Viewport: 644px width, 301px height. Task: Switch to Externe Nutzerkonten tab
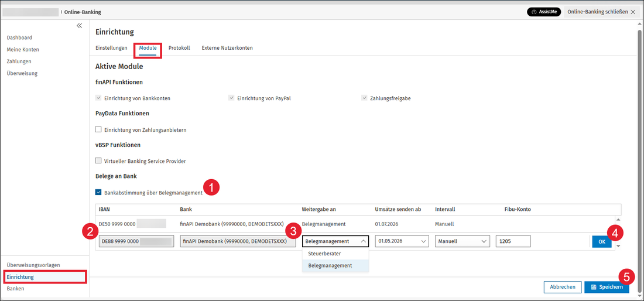(x=227, y=48)
